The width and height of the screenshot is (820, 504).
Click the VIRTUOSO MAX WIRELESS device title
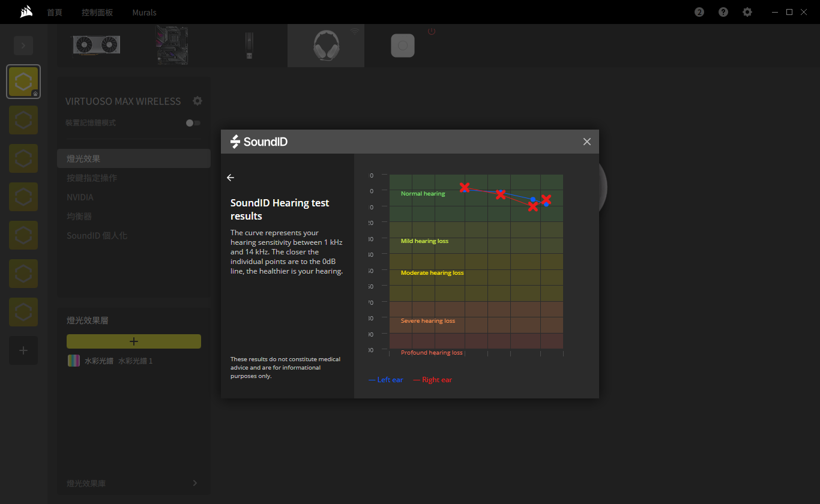pyautogui.click(x=123, y=101)
